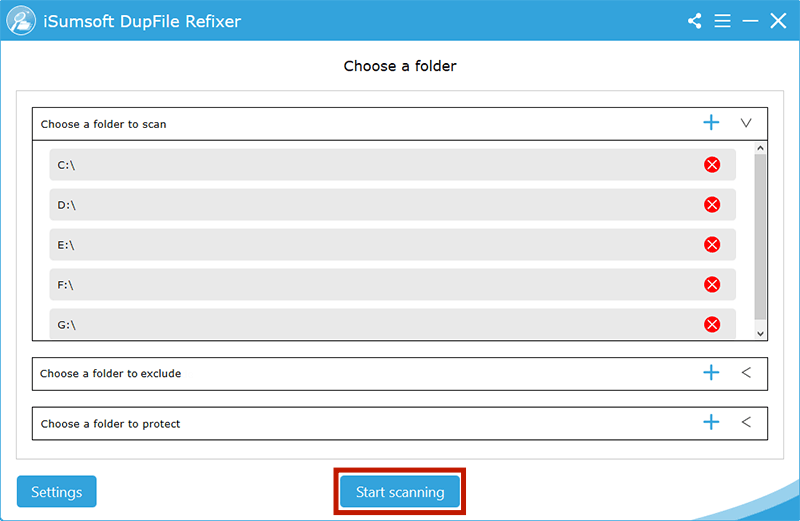Click the Choose a folder to protect header text
This screenshot has height=521, width=800.
coord(111,424)
